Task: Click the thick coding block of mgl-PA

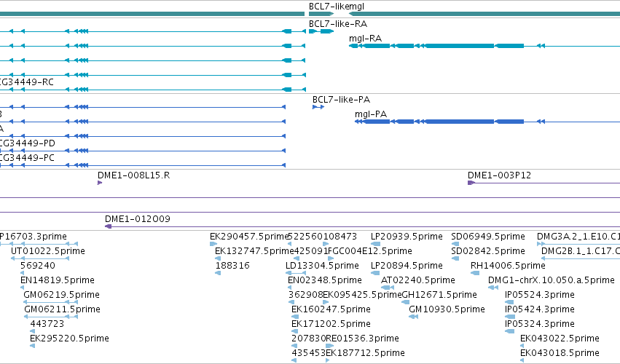Action: 460,122
